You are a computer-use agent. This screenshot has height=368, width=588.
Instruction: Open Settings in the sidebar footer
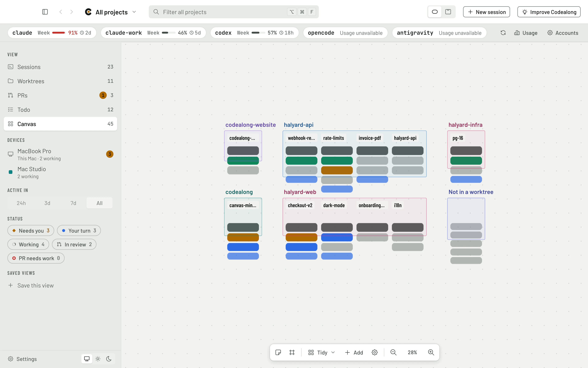tap(22, 359)
